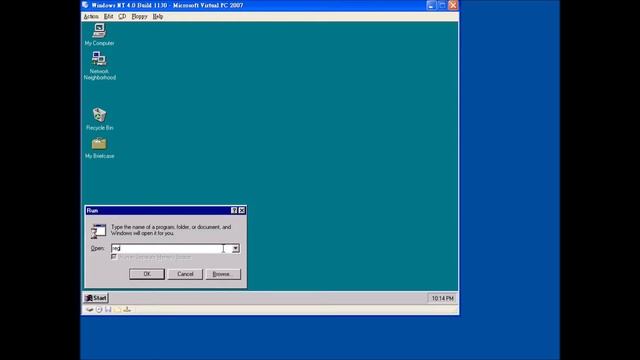Open the Start menu button
The width and height of the screenshot is (640, 360).
tap(96, 298)
